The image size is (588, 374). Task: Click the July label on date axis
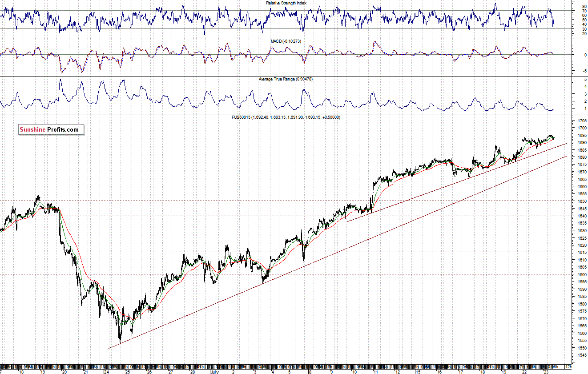pos(215,372)
